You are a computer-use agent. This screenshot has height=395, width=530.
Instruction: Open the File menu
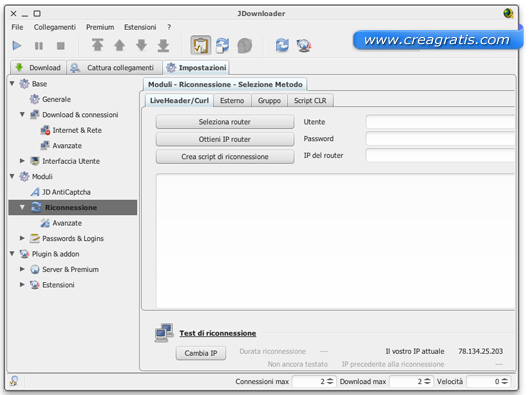click(17, 27)
